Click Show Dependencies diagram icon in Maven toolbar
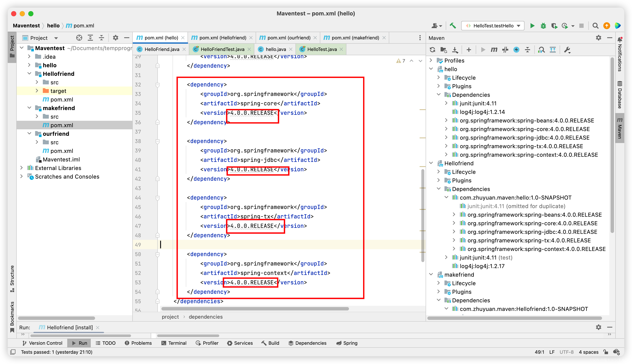The height and width of the screenshot is (364, 632). [x=553, y=50]
